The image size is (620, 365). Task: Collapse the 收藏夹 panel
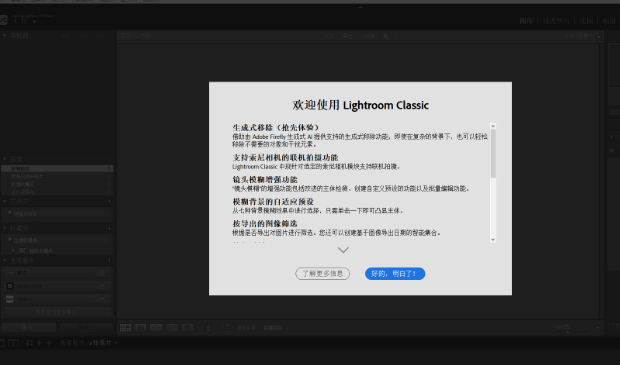tap(5, 228)
